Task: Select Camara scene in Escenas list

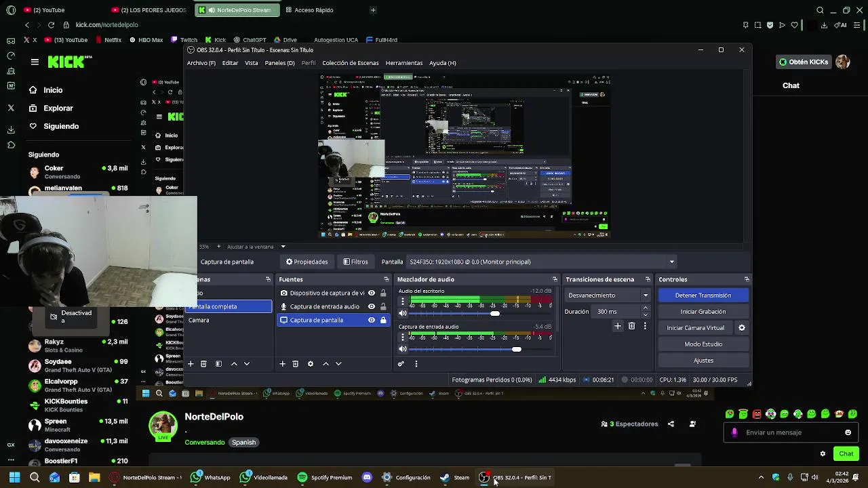Action: pyautogui.click(x=199, y=320)
